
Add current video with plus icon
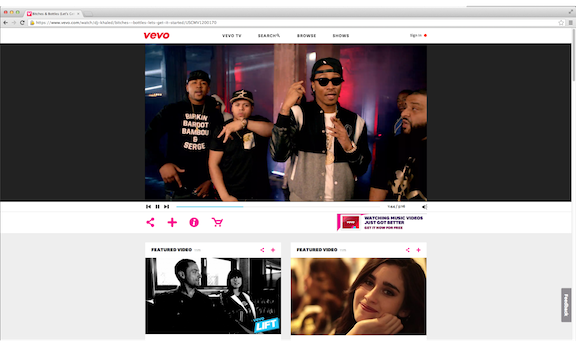pos(172,222)
